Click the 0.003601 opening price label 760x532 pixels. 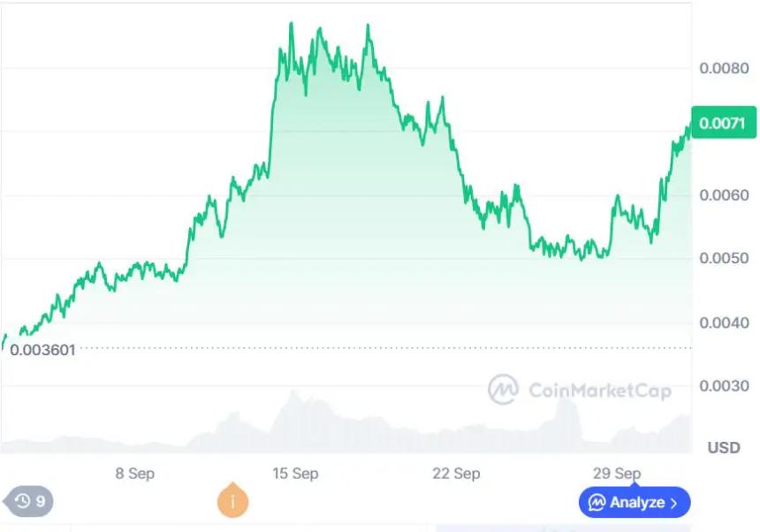(42, 349)
